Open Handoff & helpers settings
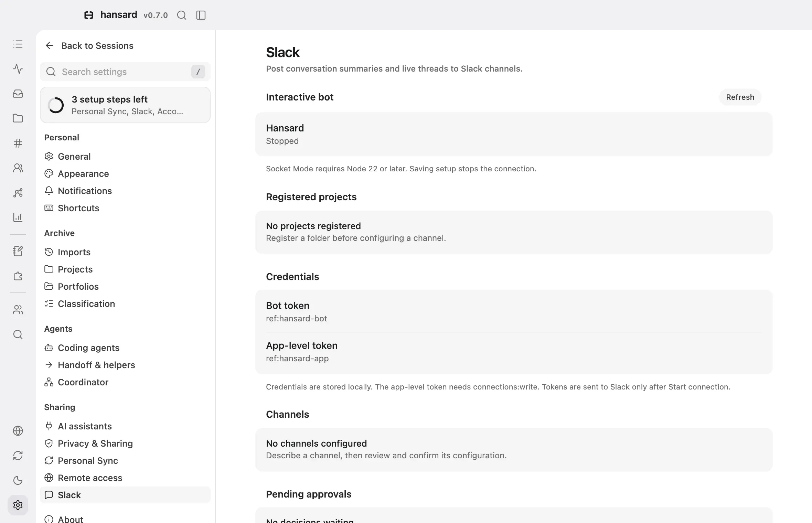 pyautogui.click(x=125, y=365)
